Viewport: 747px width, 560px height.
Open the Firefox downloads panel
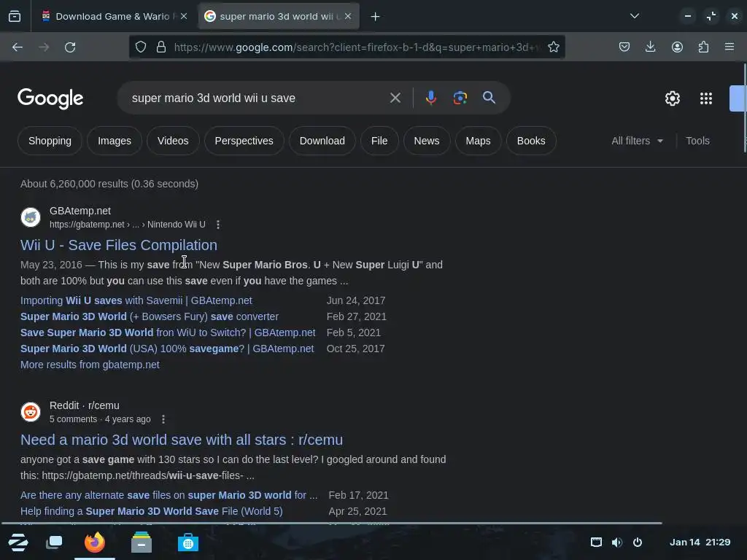click(x=650, y=47)
